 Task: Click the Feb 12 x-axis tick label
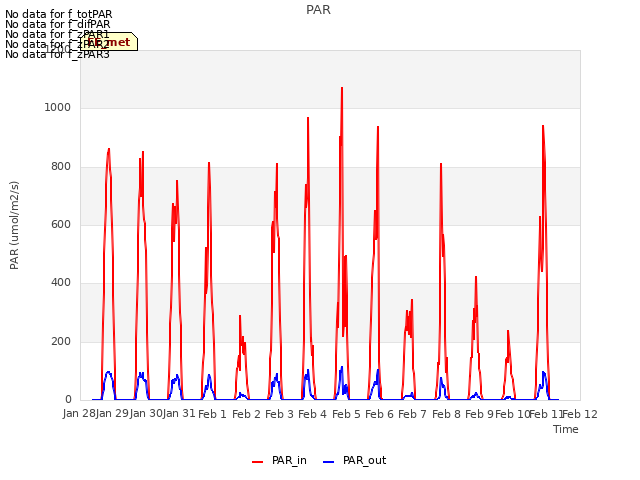pos(580,414)
